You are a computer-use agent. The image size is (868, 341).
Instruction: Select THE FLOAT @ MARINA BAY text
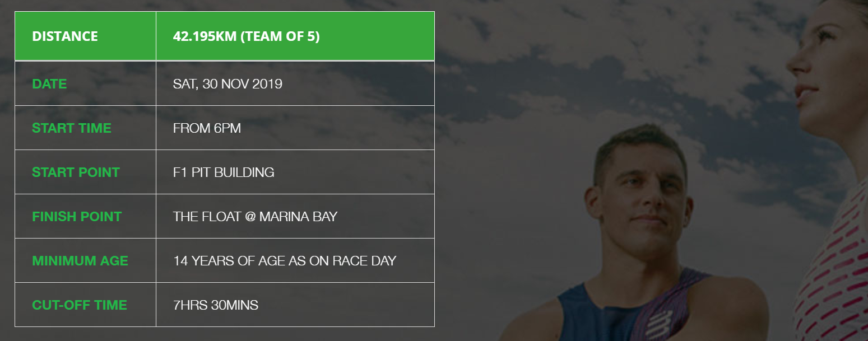pyautogui.click(x=255, y=217)
